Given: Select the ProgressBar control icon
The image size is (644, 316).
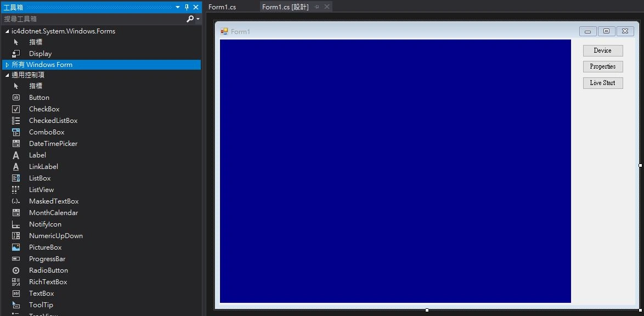Looking at the screenshot, I should (x=16, y=259).
